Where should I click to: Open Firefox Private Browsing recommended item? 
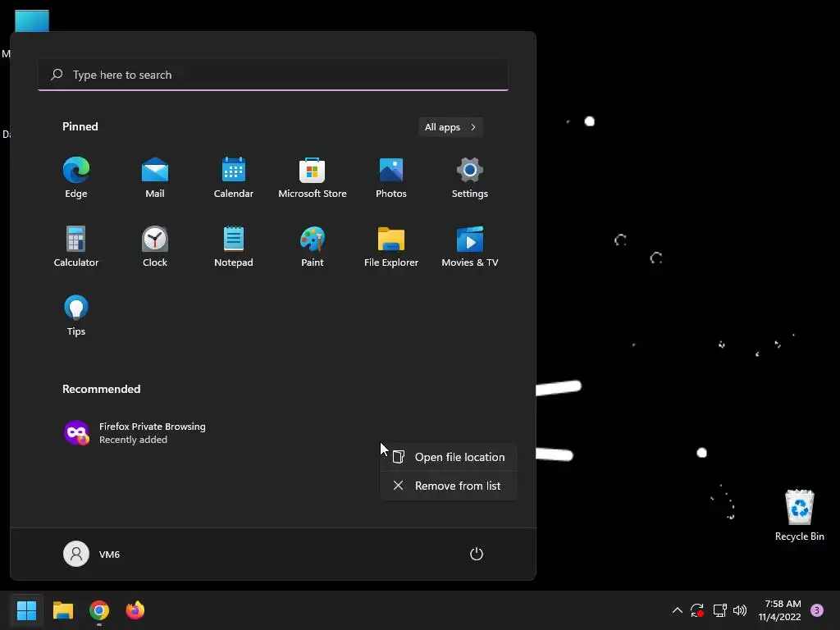tap(135, 433)
